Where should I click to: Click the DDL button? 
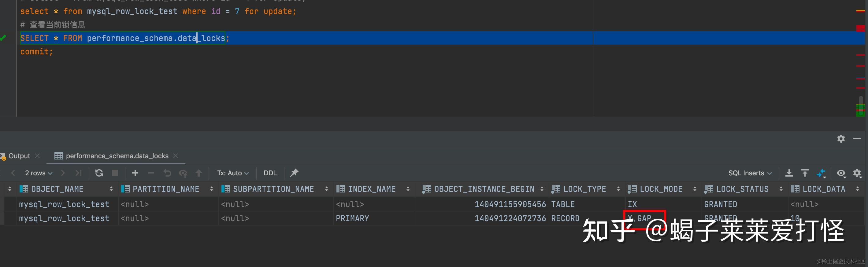(x=270, y=173)
